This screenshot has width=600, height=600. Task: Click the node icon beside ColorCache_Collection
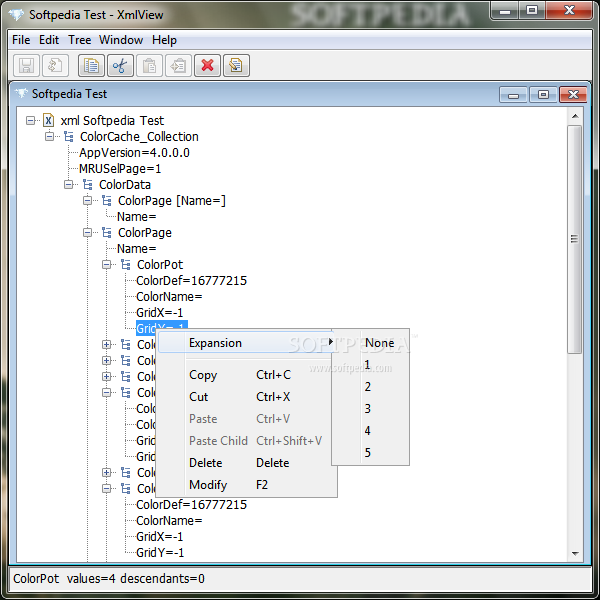click(x=68, y=137)
